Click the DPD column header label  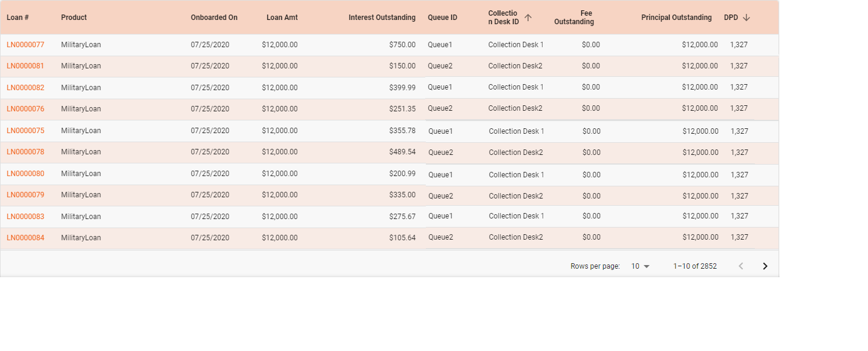[731, 18]
